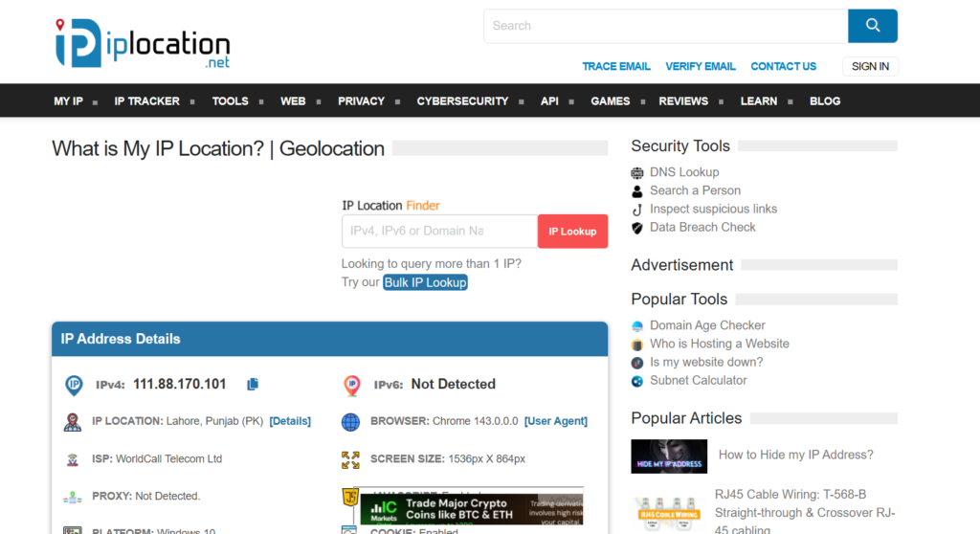Open the RJ45 Cable Wiring T-568-B article
This screenshot has height=534, width=980.
[805, 512]
